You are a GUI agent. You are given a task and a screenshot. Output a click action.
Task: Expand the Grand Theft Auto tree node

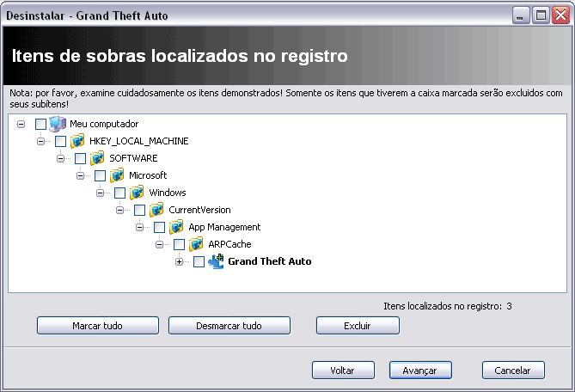coord(179,262)
